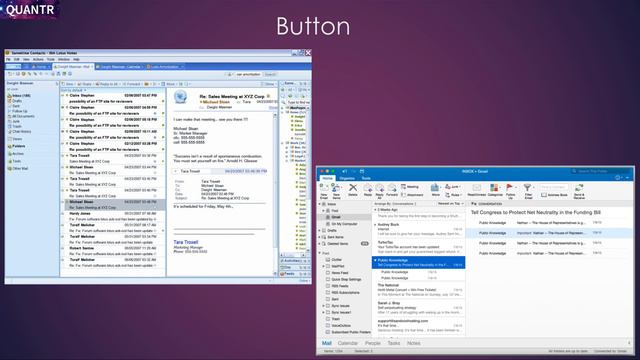Click Reply to All in Lotus Notes toolbar
This screenshot has height=360, width=640.
coord(107,84)
